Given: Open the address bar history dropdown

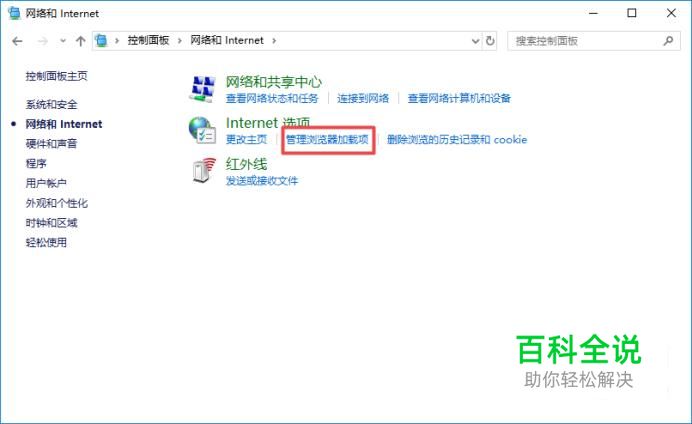Looking at the screenshot, I should click(x=475, y=41).
